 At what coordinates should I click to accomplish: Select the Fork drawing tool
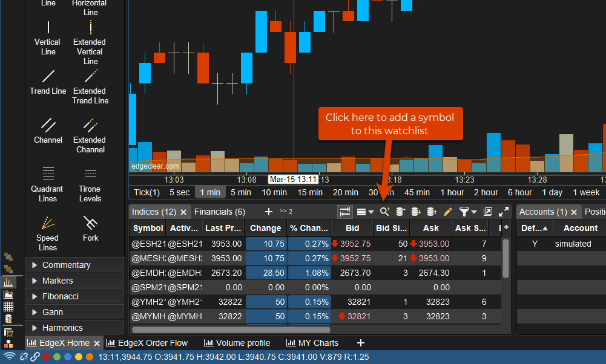(x=90, y=229)
